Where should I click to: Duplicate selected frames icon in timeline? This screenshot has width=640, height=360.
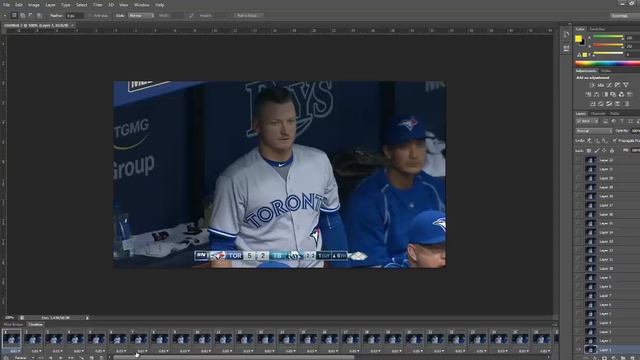(x=92, y=358)
